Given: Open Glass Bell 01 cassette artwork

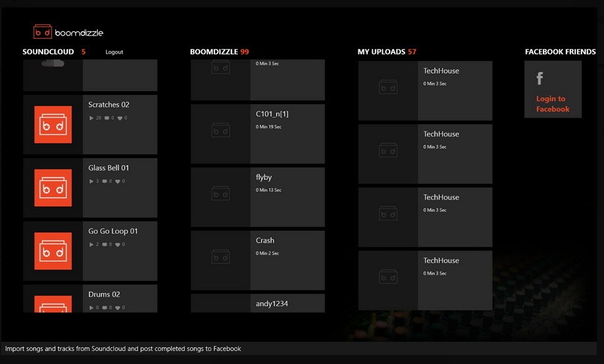Looking at the screenshot, I should [x=53, y=188].
